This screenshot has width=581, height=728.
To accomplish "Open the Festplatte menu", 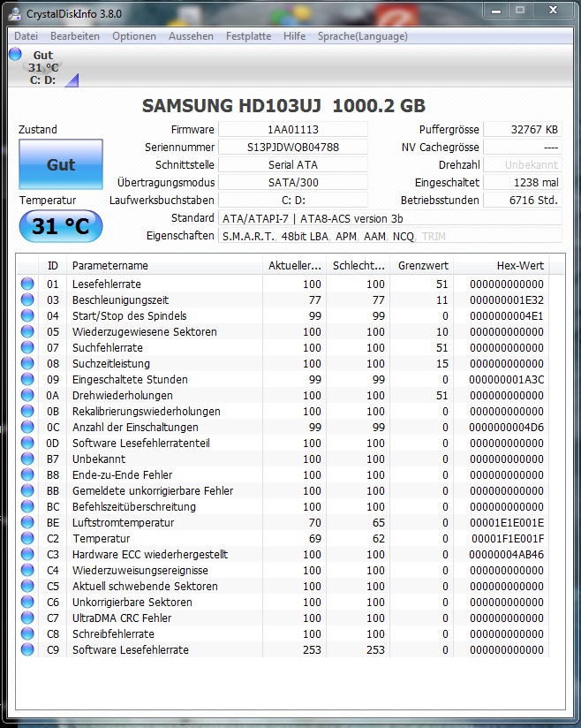I will point(248,36).
